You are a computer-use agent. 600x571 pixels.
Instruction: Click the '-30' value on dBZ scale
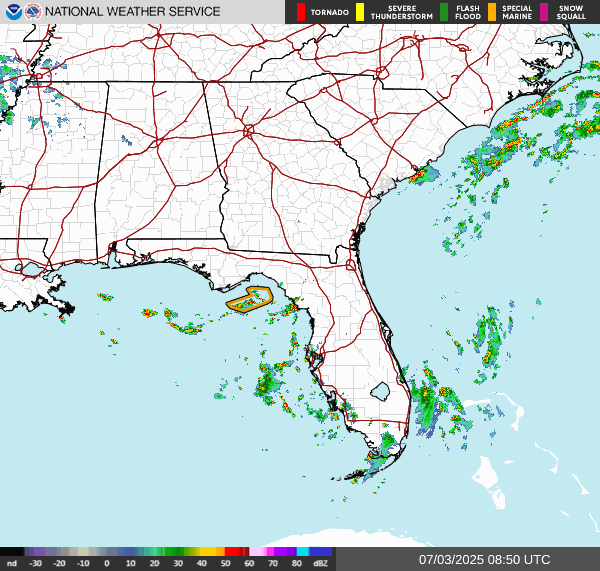36,563
